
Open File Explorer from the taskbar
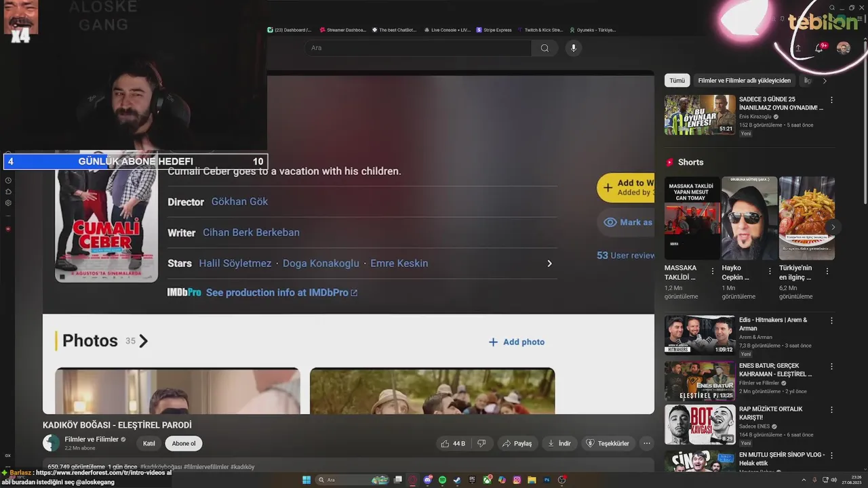pyautogui.click(x=532, y=480)
